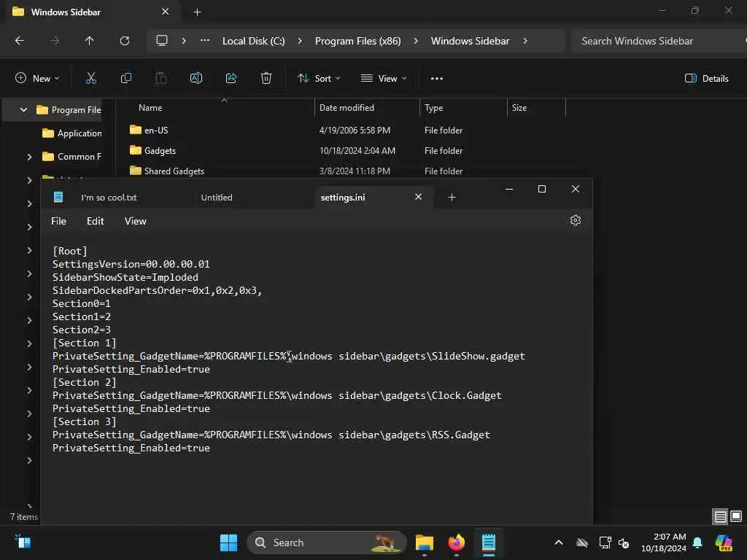Image resolution: width=747 pixels, height=560 pixels.
Task: Expand chevron after Local Disk (C:) breadcrumb
Action: coord(300,41)
